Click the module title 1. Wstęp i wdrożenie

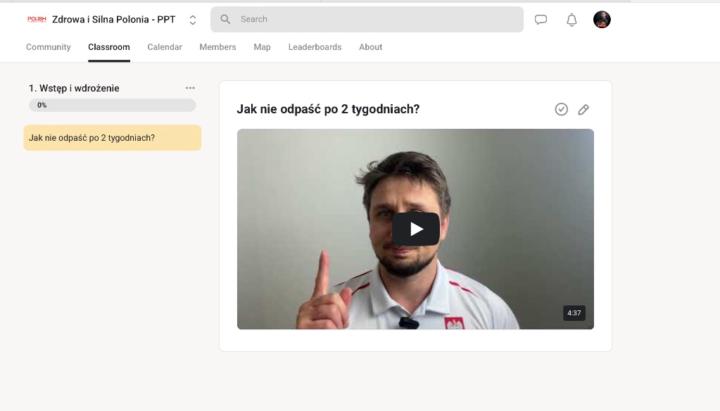click(74, 88)
